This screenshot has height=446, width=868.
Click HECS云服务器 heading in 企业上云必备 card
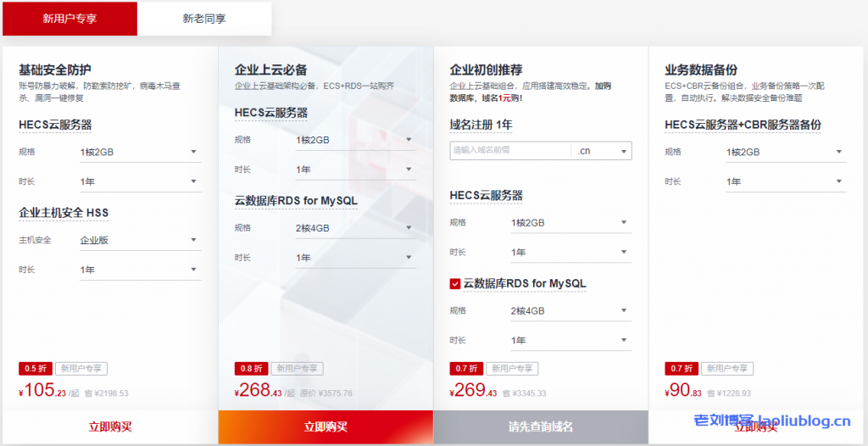271,113
